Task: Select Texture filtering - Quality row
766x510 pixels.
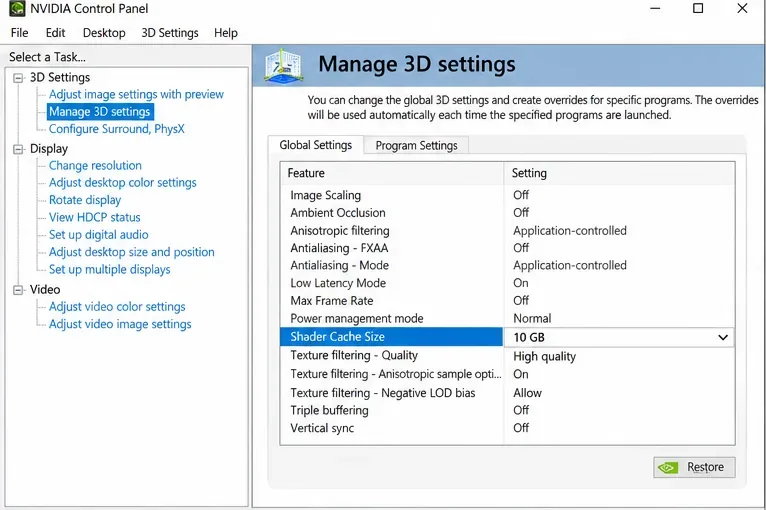Action: click(x=507, y=356)
